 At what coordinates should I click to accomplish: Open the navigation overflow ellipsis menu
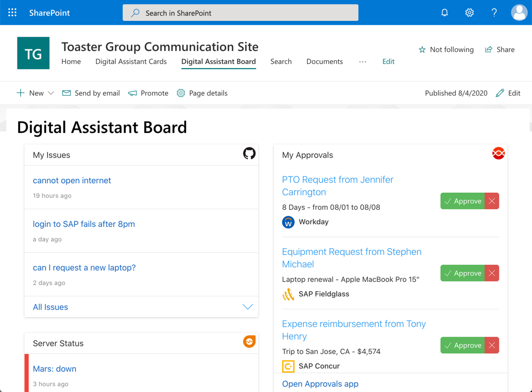coord(362,62)
